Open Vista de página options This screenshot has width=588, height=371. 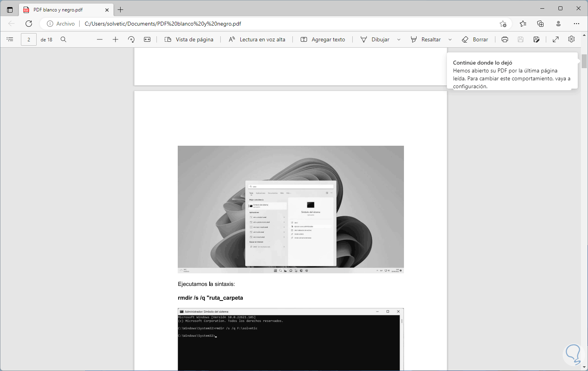click(189, 39)
